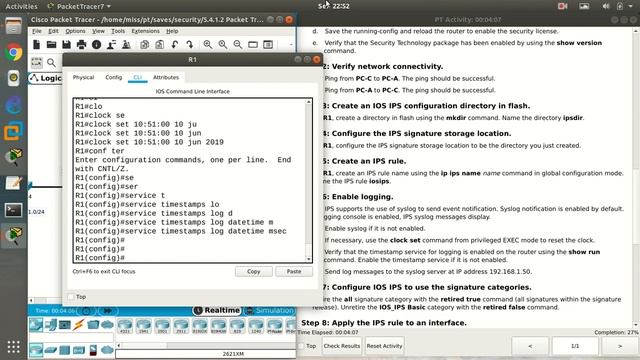
Task: Open the Edit menu
Action: (x=53, y=31)
